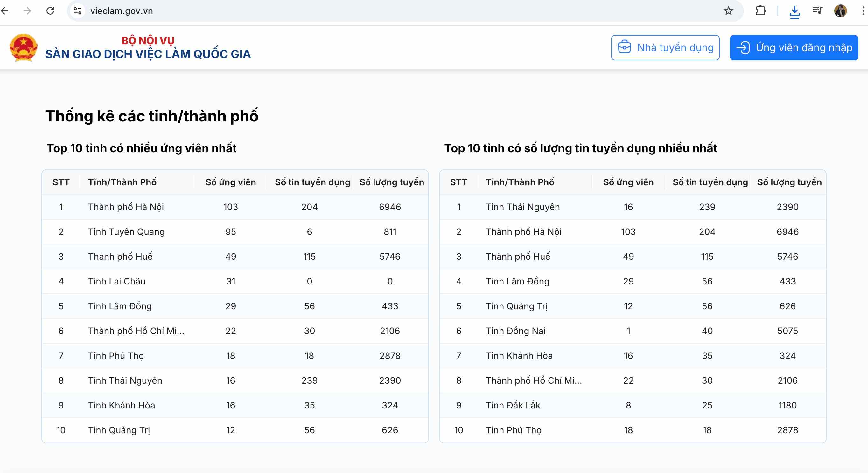Open the browser extensions puzzle icon
Screen dimensions: 868x473
click(x=760, y=11)
